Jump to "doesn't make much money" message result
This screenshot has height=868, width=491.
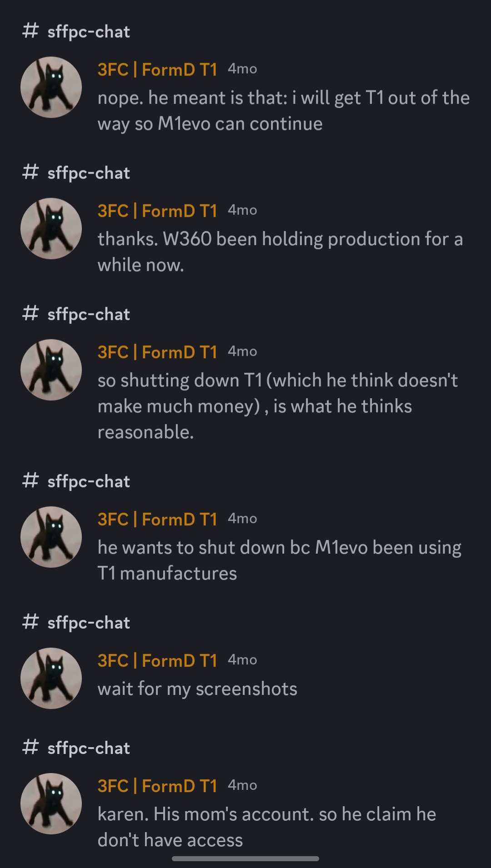(277, 406)
